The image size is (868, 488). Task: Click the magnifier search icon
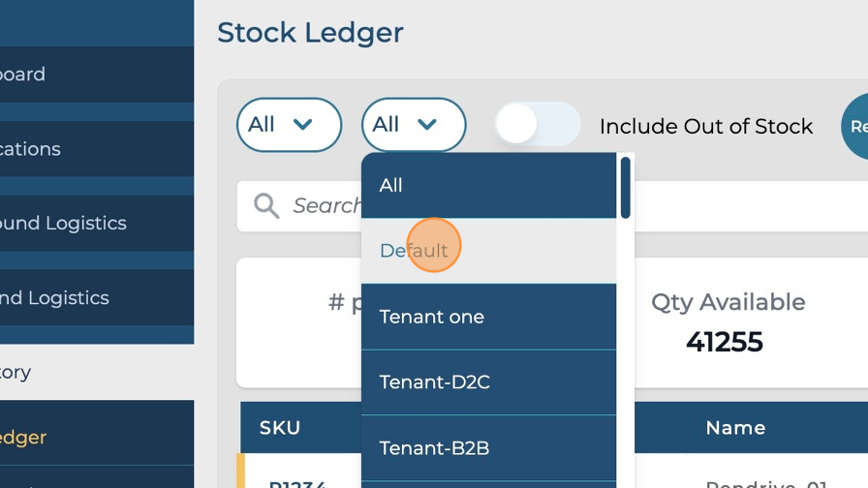coord(266,205)
